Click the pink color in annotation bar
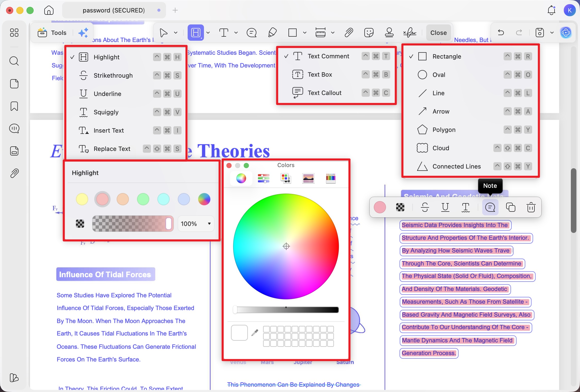 pyautogui.click(x=380, y=207)
